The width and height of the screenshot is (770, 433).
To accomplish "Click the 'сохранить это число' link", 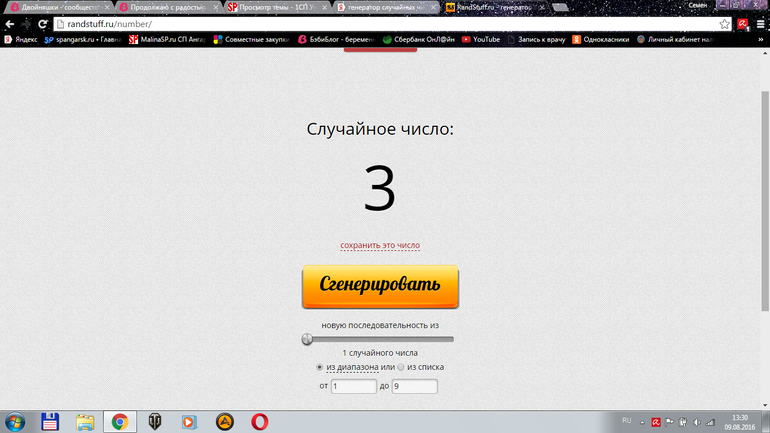I will click(x=380, y=245).
